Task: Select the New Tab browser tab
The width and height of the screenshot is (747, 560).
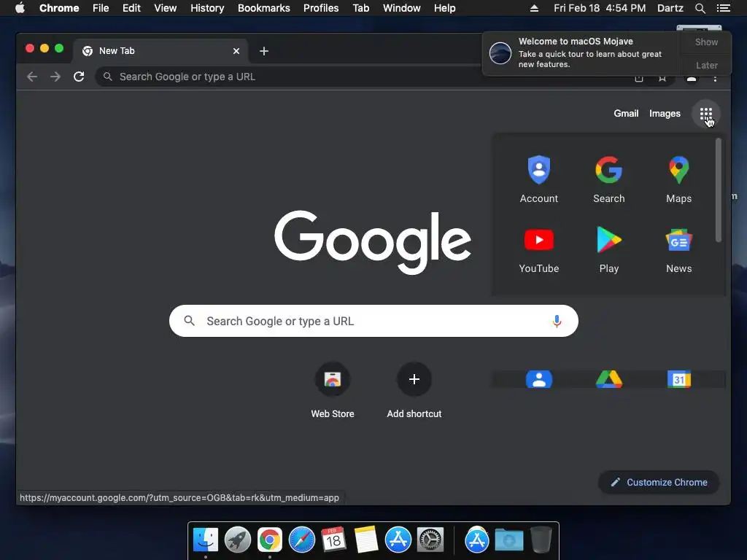Action: [x=160, y=51]
